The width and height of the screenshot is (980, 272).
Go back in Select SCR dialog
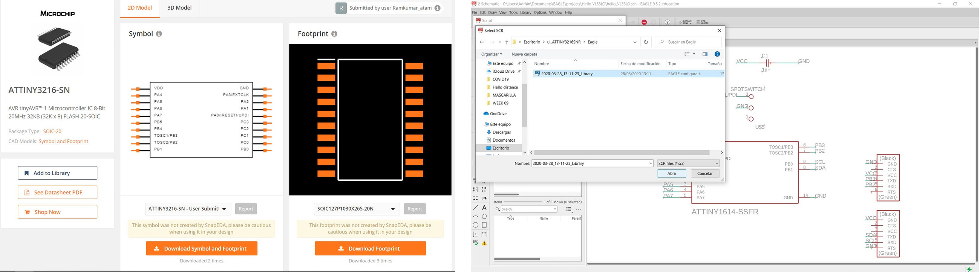coord(482,42)
